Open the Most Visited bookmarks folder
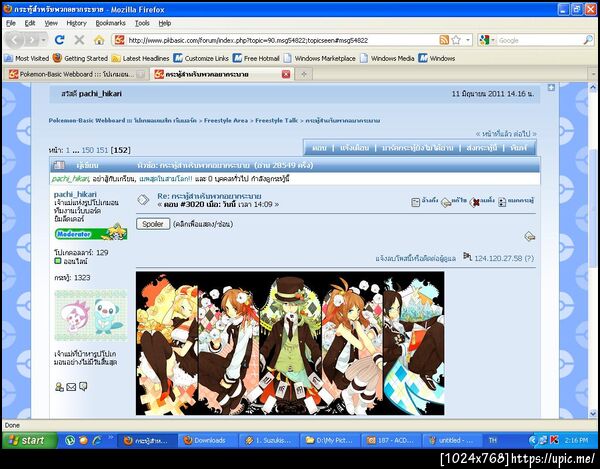The image size is (600, 469). pyautogui.click(x=27, y=59)
